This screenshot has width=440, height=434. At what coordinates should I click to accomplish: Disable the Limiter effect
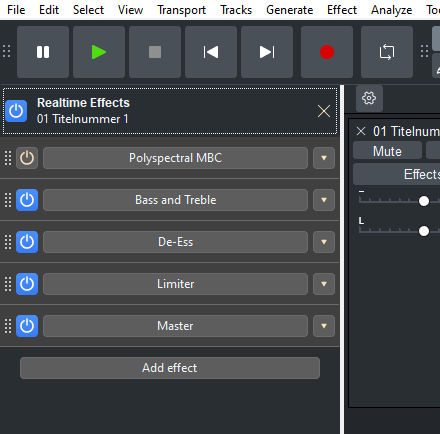(27, 284)
